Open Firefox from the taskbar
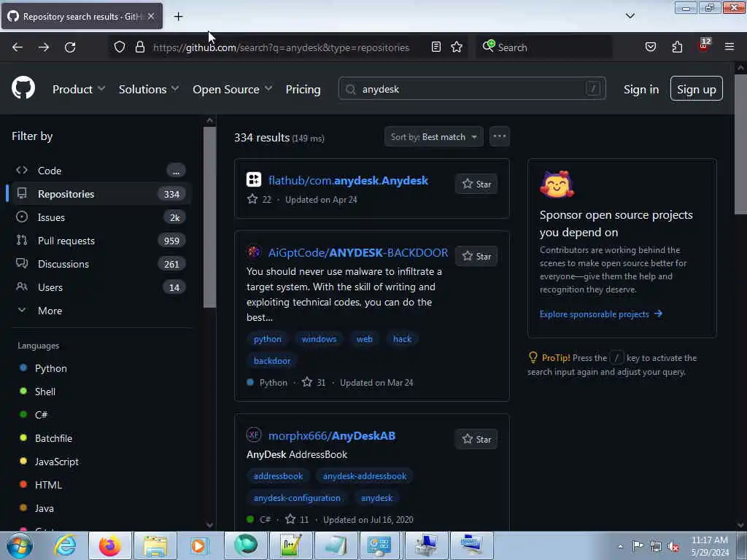Screen dimensions: 747x560 point(109,545)
